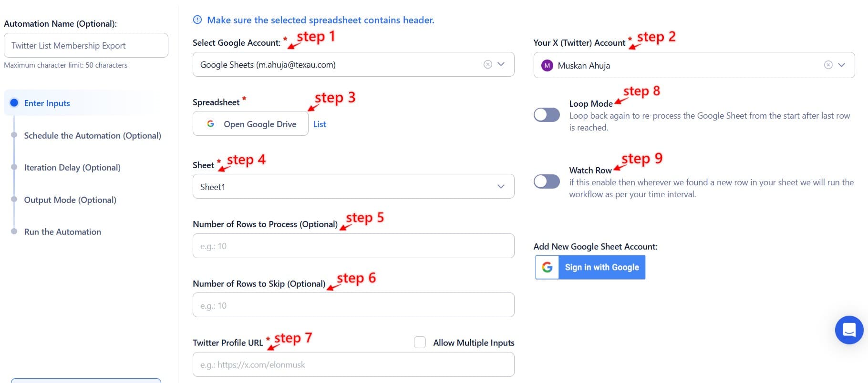
Task: Expand the Select Google Account dropdown
Action: coord(501,64)
